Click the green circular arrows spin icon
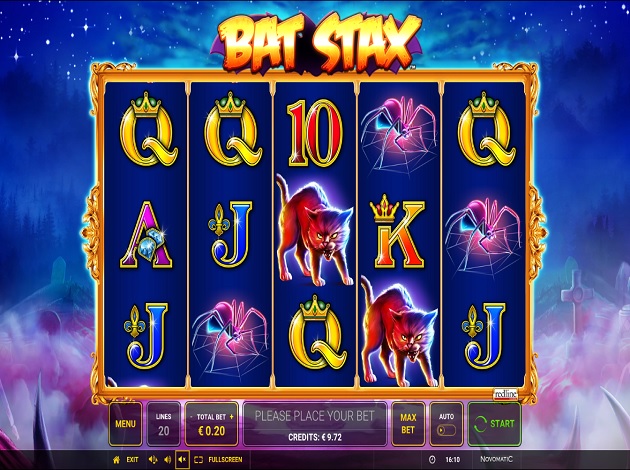This screenshot has width=630, height=470. (x=480, y=424)
